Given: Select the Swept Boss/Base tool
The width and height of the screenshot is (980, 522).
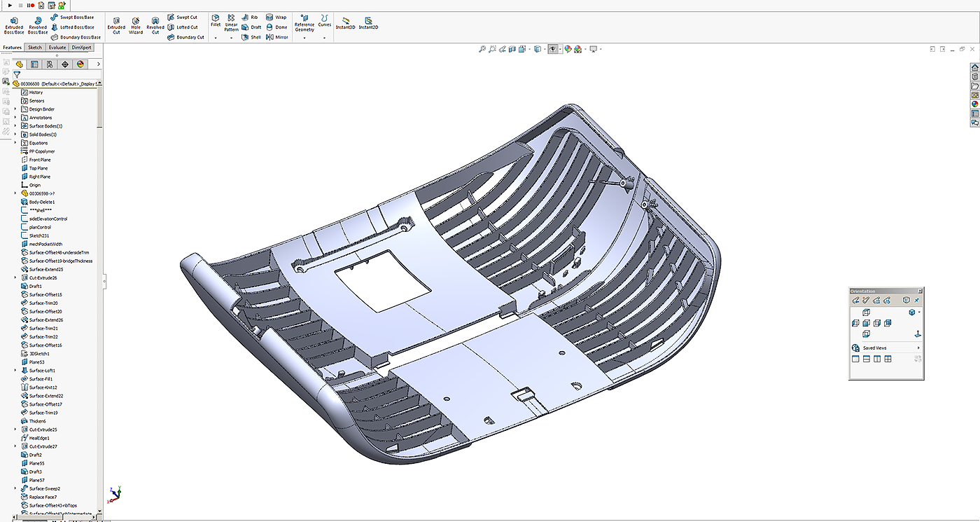Looking at the screenshot, I should tap(72, 17).
